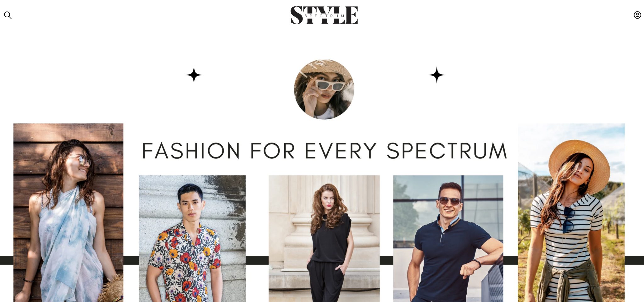Screen dimensions: 644x302
Task: Click the word SPECTRUM in the headline
Action: pyautogui.click(x=447, y=151)
